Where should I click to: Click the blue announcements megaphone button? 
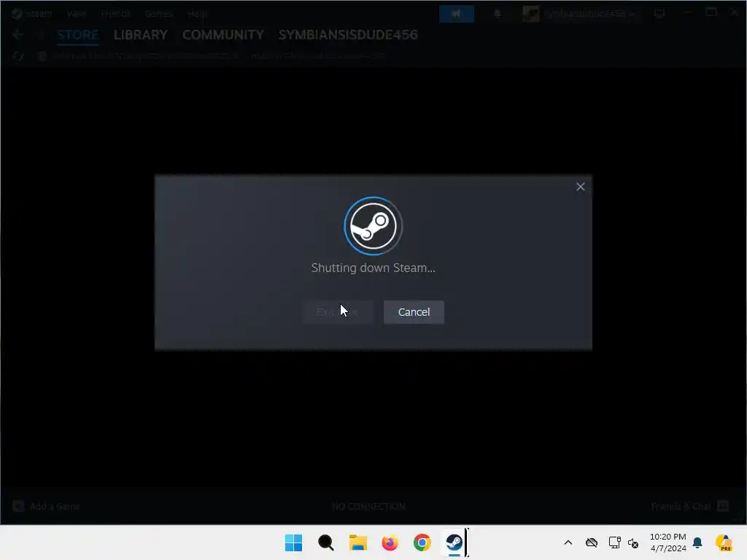point(457,14)
